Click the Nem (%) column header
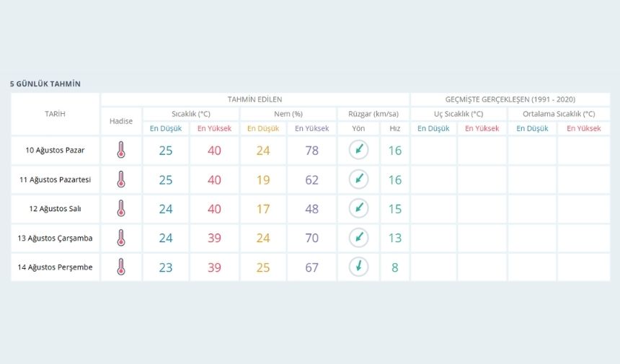The width and height of the screenshot is (620, 364). tap(288, 114)
